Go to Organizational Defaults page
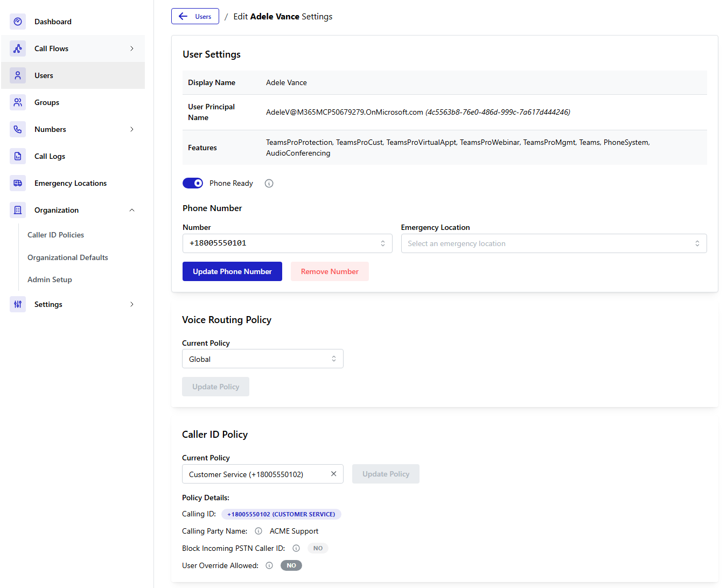The width and height of the screenshot is (727, 588). click(68, 257)
